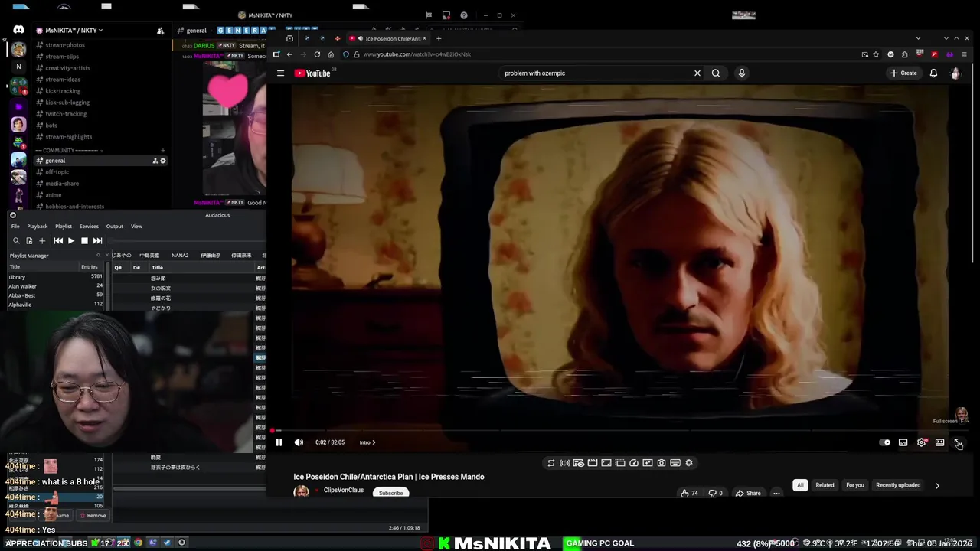Close the Playlist Manager panel
The height and width of the screenshot is (551, 980).
click(x=106, y=256)
